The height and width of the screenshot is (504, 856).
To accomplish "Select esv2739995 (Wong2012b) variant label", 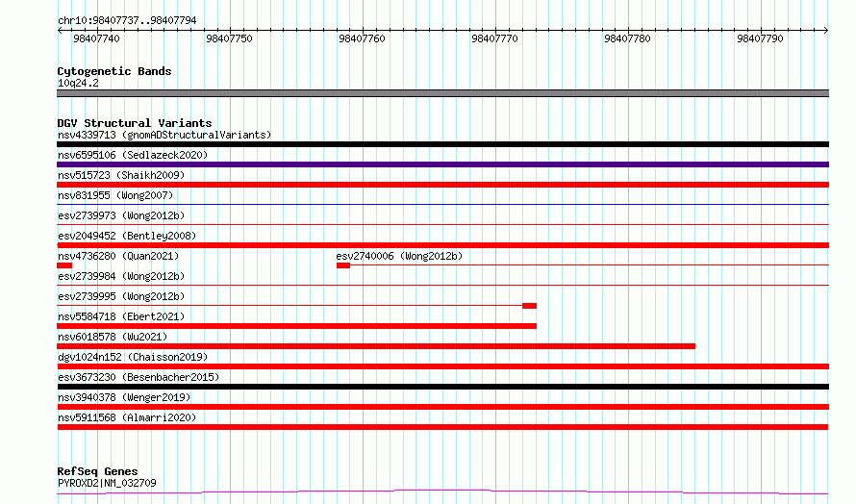I will coord(121,296).
